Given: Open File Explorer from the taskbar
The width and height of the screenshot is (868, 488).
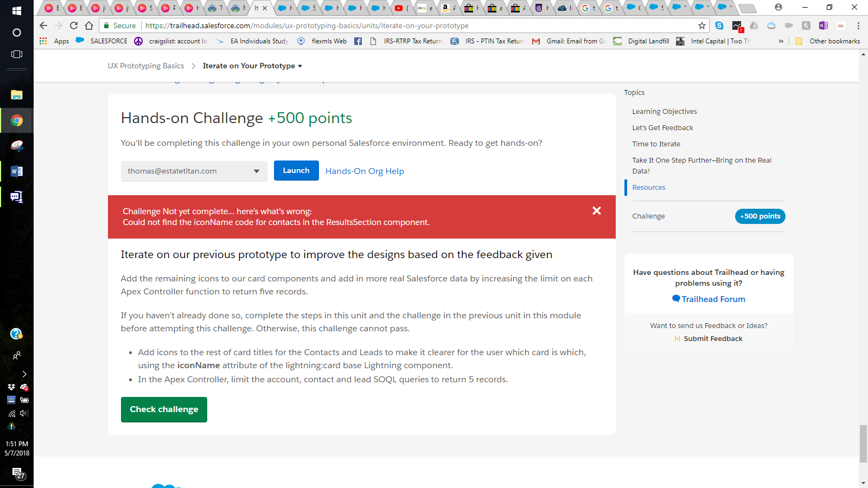Looking at the screenshot, I should click(17, 95).
